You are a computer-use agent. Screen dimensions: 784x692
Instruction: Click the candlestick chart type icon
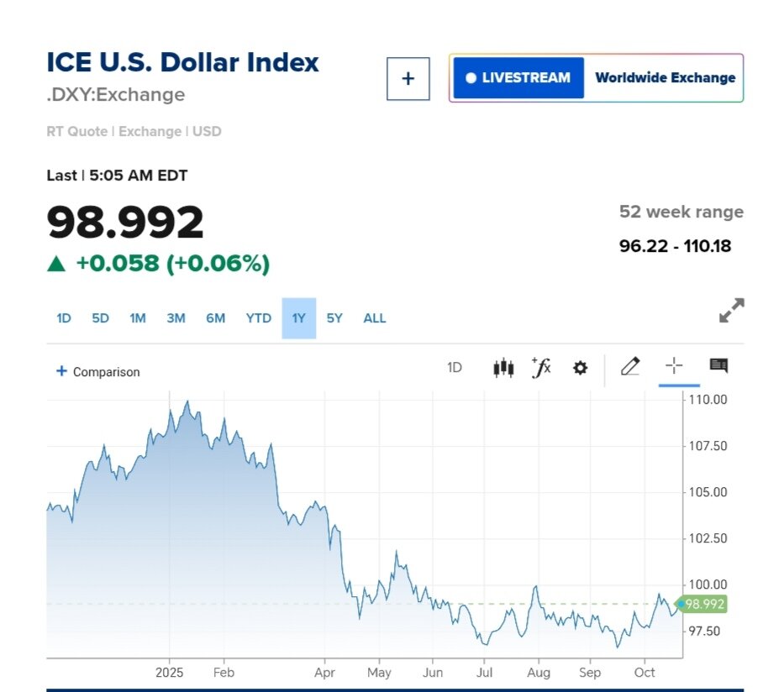tap(503, 367)
